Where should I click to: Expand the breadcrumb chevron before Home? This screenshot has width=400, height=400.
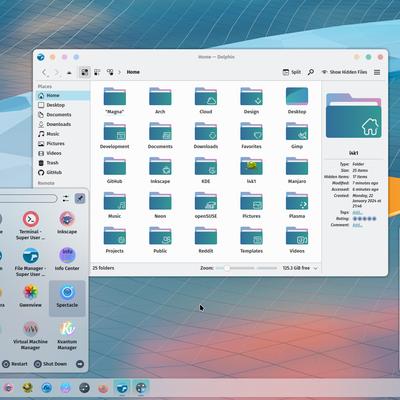click(x=119, y=72)
